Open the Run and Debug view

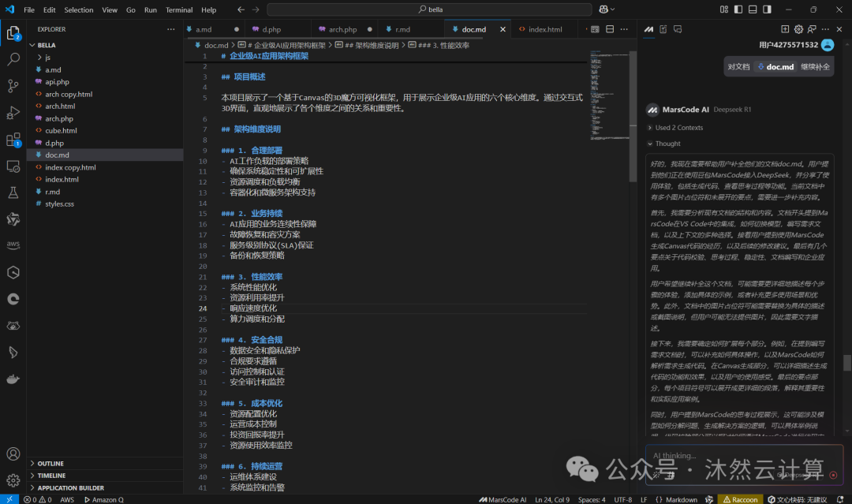(x=13, y=113)
